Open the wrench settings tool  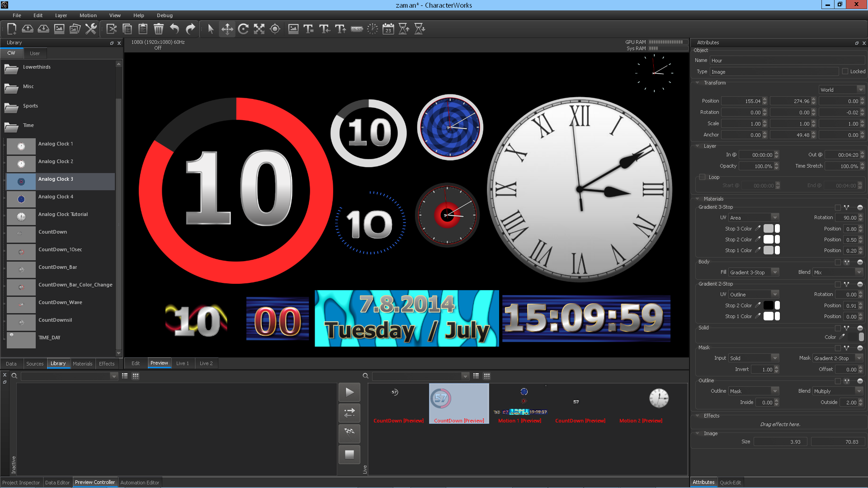click(x=91, y=29)
